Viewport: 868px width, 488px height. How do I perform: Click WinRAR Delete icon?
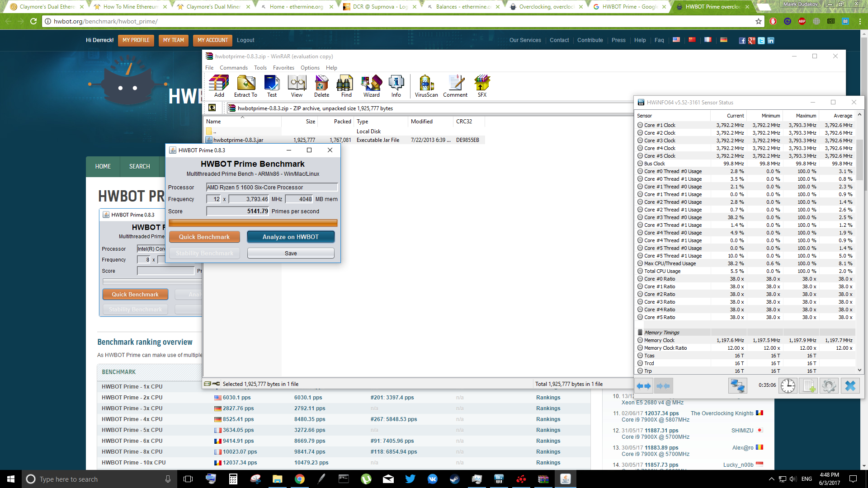(x=321, y=86)
